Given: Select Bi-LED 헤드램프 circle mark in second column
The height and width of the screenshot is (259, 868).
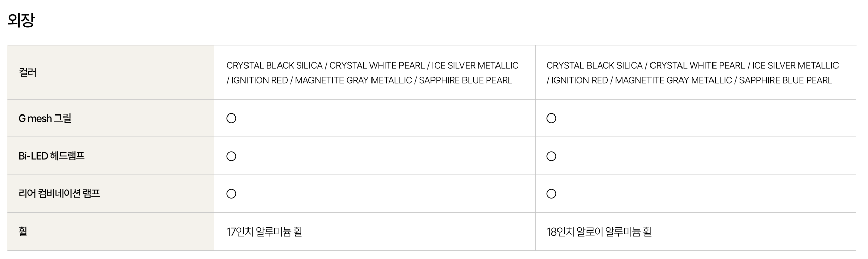Looking at the screenshot, I should pos(551,156).
